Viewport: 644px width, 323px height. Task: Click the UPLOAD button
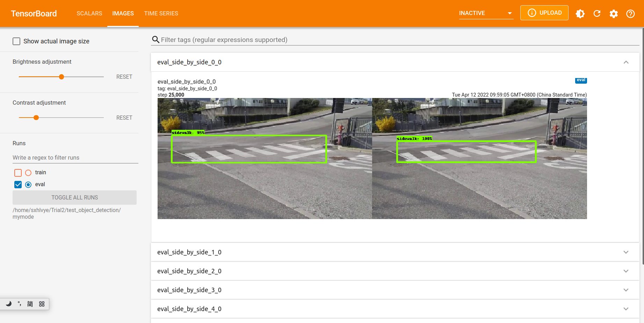tap(544, 12)
